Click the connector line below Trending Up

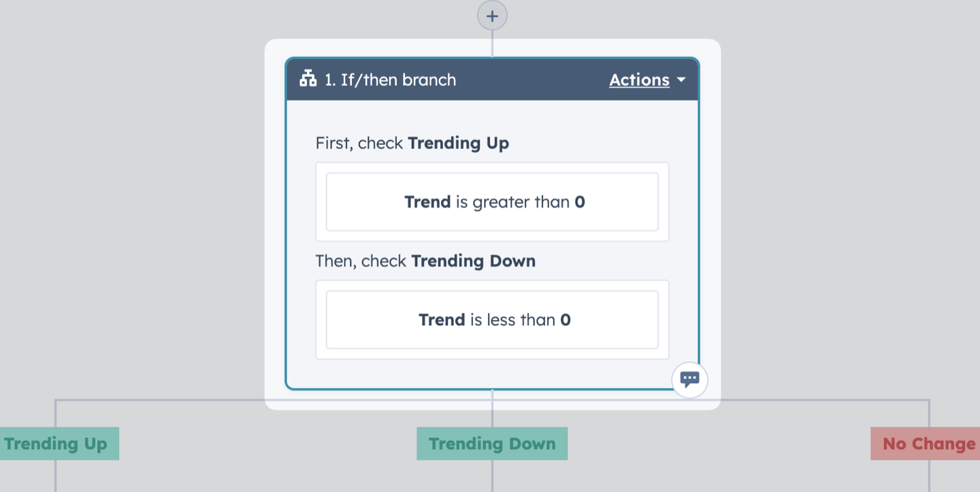55,476
